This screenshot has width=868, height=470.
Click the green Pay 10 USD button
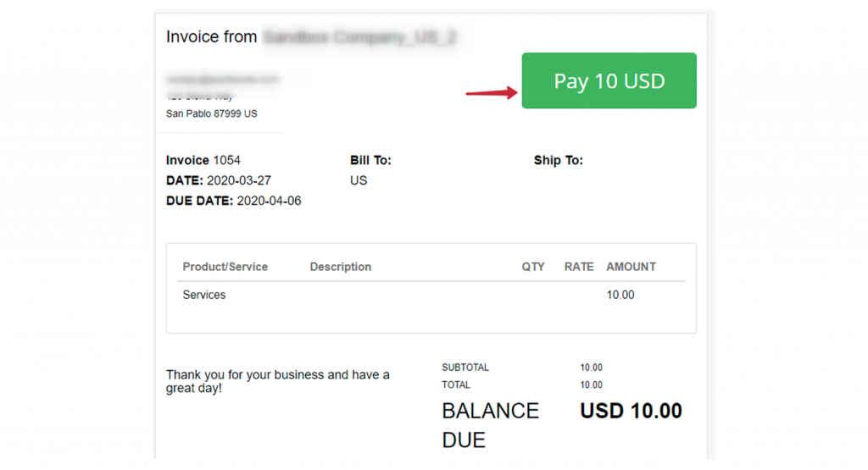click(609, 80)
